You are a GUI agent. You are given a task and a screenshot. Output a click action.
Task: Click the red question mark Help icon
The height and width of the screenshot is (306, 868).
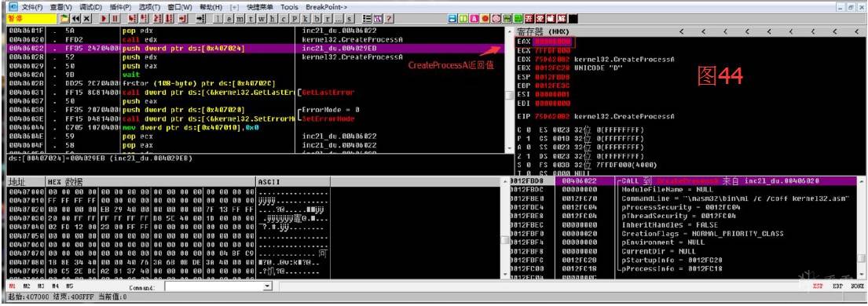coord(389,18)
